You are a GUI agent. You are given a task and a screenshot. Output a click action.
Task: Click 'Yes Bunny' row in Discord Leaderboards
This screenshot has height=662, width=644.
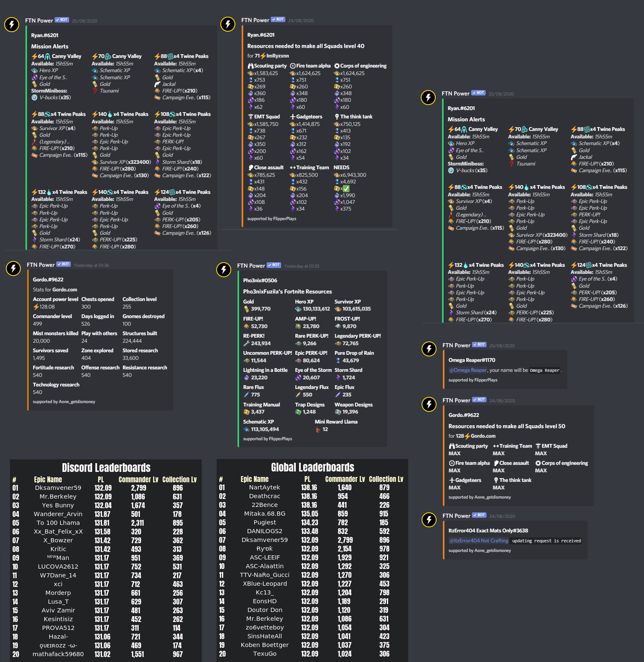106,505
